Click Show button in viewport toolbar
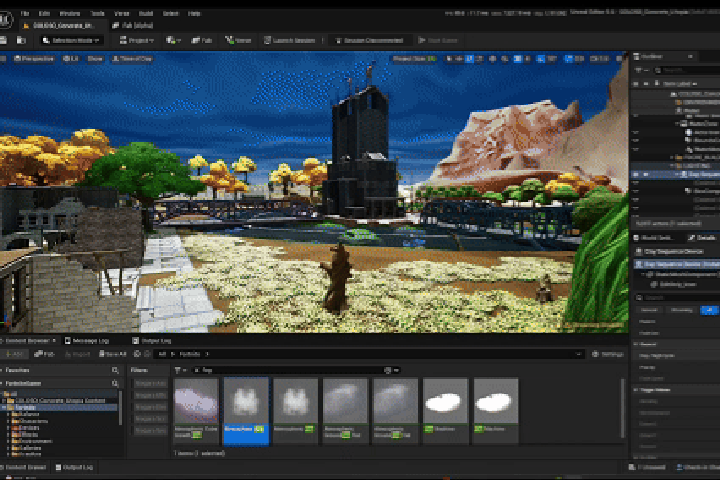720x480 pixels. click(x=95, y=59)
